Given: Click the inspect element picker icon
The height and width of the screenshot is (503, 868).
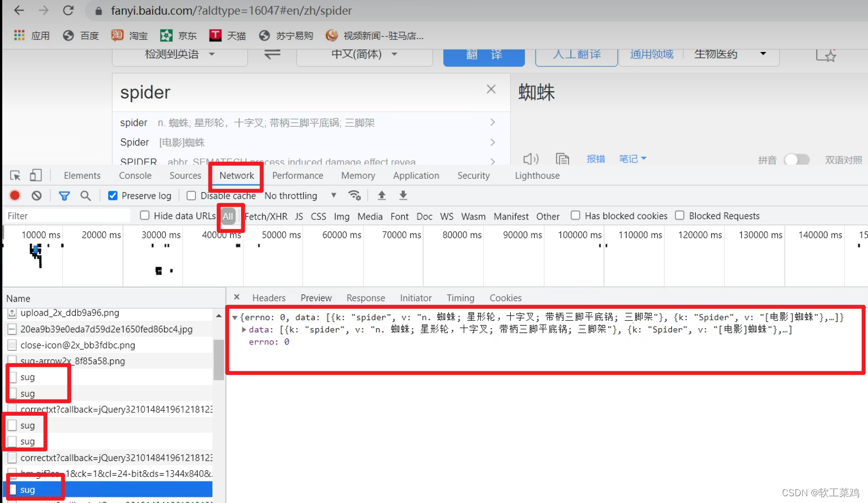Looking at the screenshot, I should click(15, 175).
